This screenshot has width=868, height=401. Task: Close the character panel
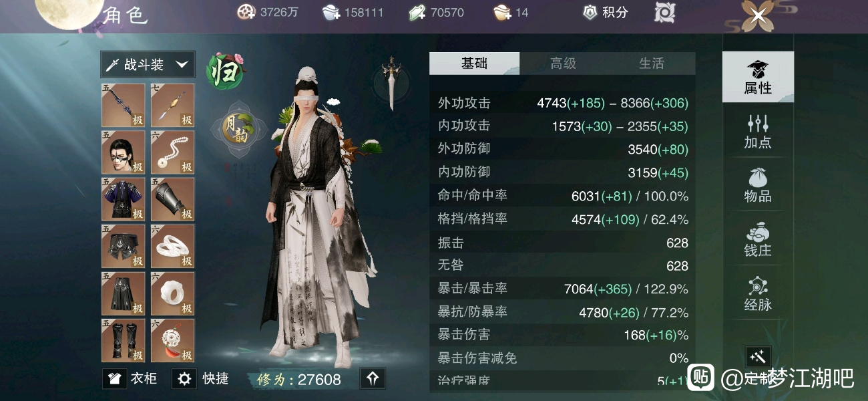pyautogui.click(x=758, y=15)
